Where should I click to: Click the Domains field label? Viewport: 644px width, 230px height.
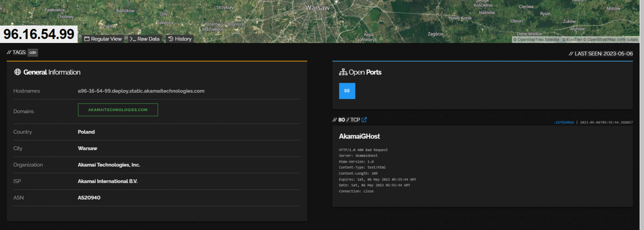tap(24, 111)
